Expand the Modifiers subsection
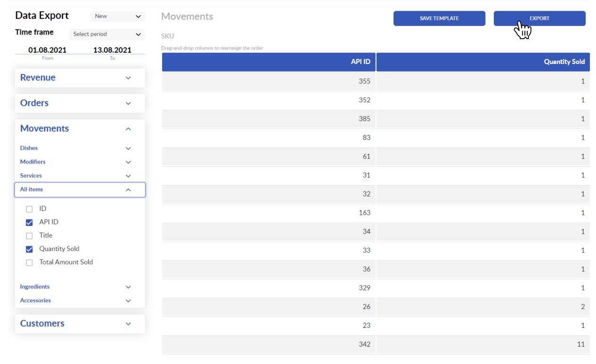 point(80,162)
